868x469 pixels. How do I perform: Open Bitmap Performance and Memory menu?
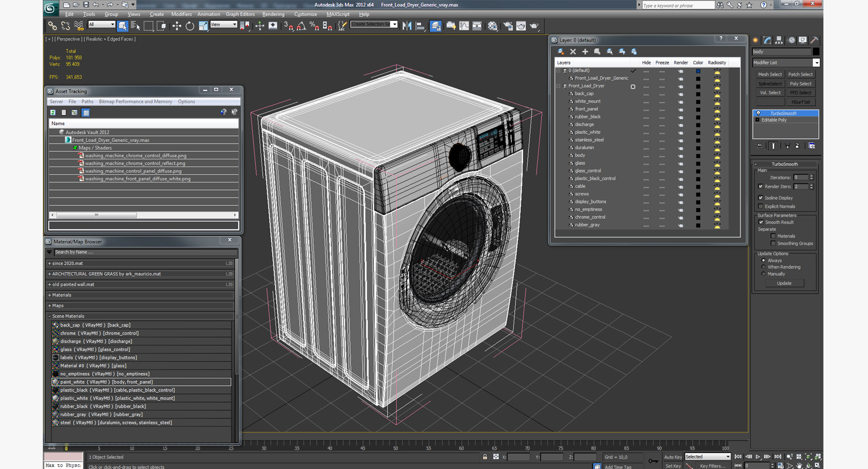pyautogui.click(x=135, y=101)
